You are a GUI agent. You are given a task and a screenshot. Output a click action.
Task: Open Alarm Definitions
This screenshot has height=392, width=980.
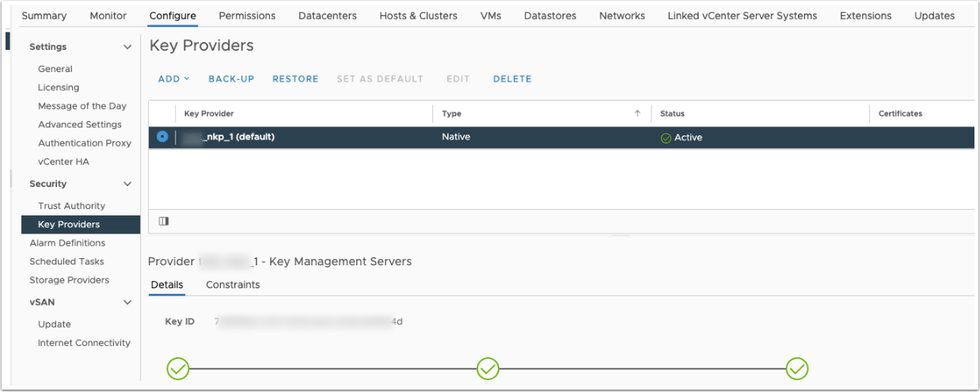coord(67,243)
